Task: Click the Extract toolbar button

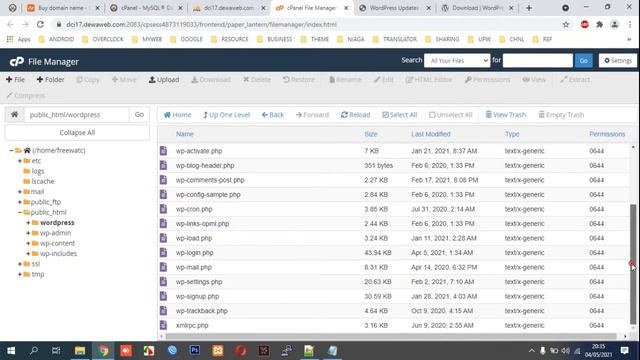Action: click(x=575, y=80)
